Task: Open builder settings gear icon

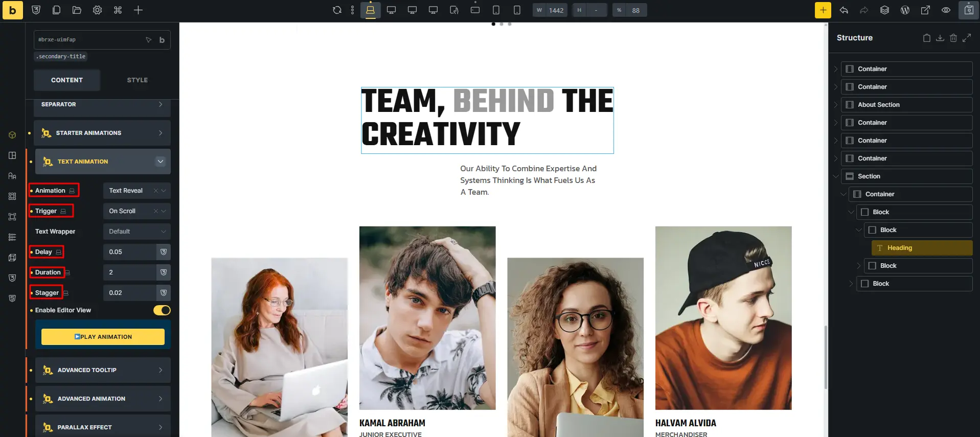Action: click(x=97, y=10)
